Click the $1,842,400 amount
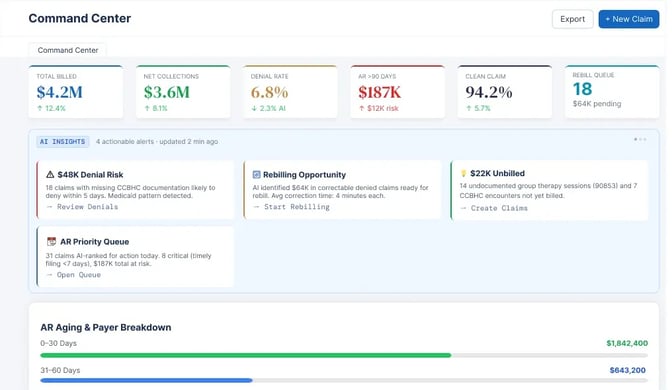 [627, 343]
